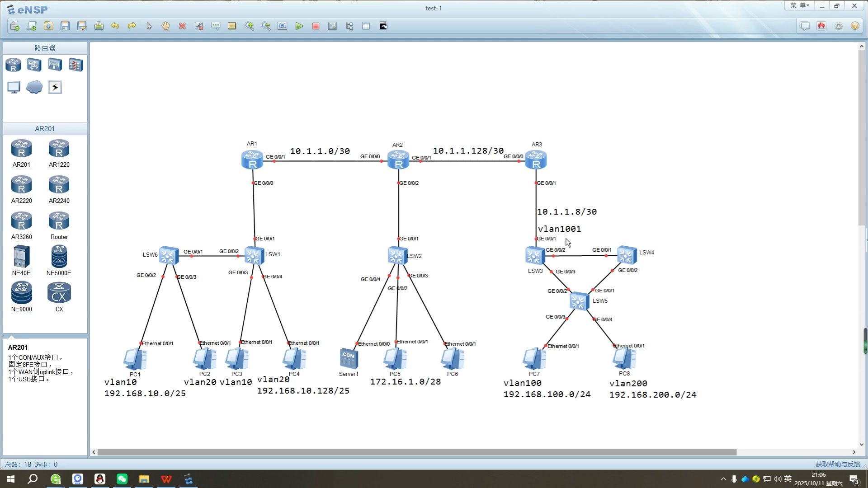Click the red Delete X tool

pyautogui.click(x=182, y=26)
